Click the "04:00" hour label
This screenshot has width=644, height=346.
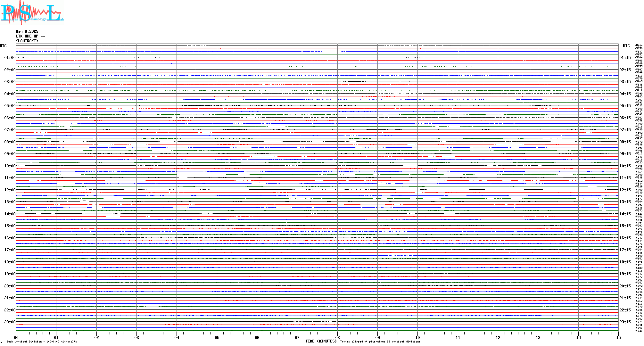click(10, 94)
